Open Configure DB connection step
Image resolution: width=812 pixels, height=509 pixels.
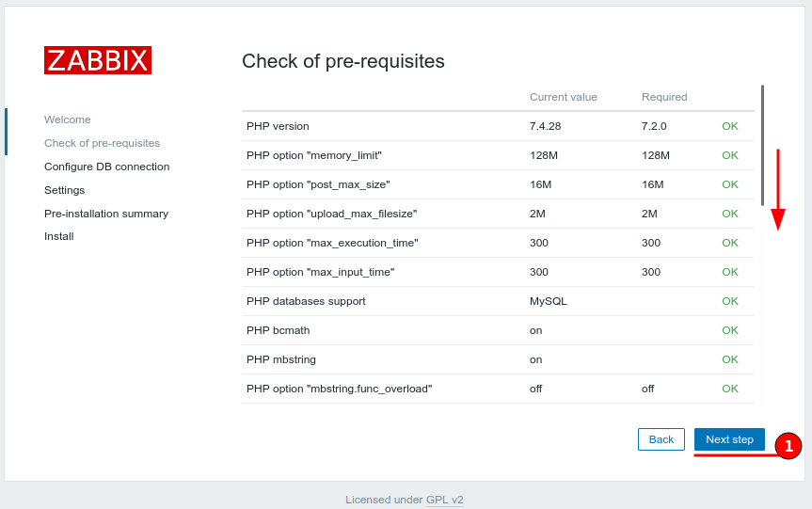coord(106,167)
